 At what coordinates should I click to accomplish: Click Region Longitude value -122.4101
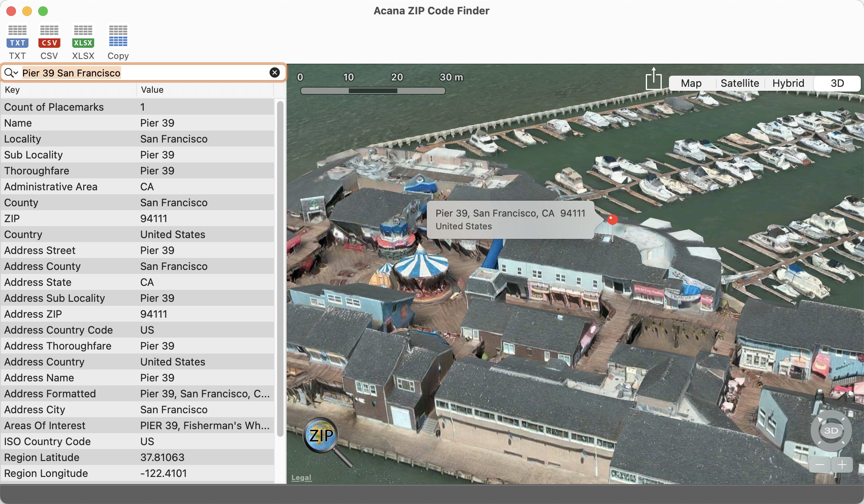click(163, 473)
